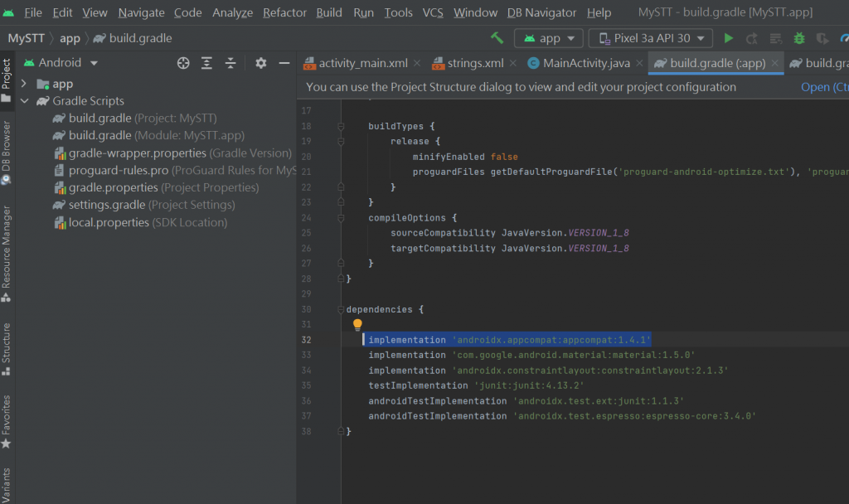
Task: Click the Make Project hammer icon
Action: [x=497, y=38]
